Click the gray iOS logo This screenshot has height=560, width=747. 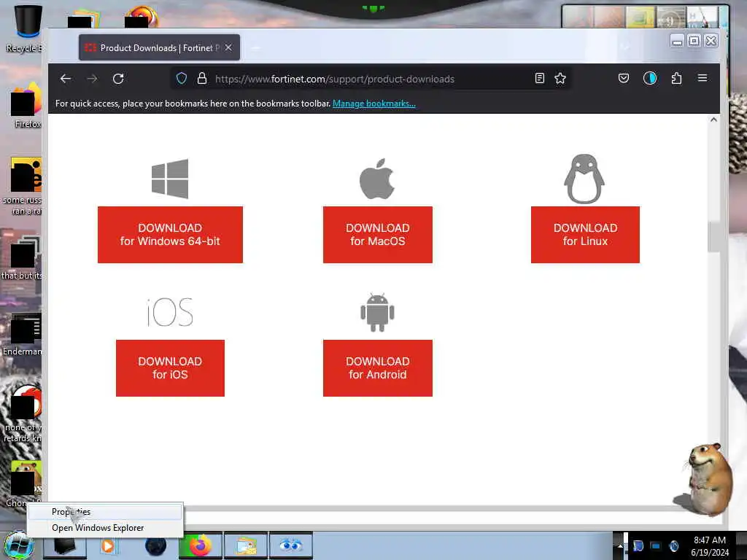170,313
